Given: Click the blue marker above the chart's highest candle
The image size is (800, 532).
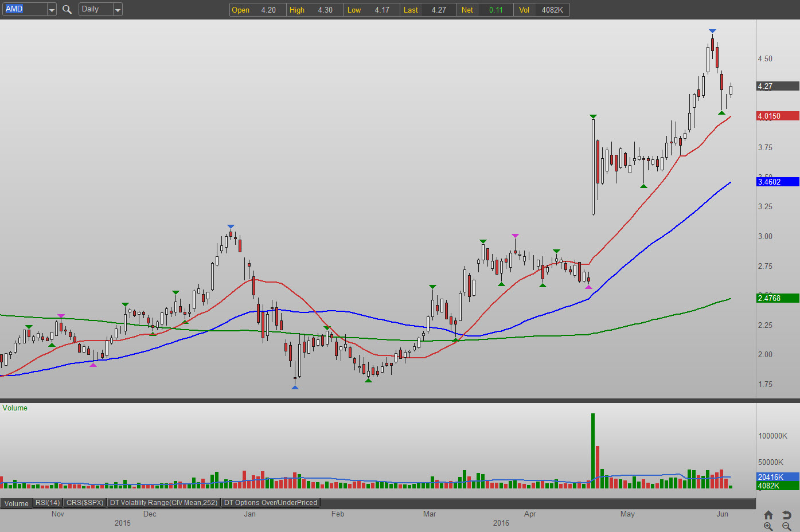Looking at the screenshot, I should [712, 31].
